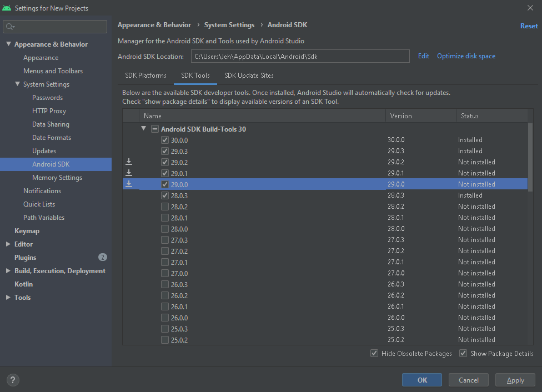542x392 pixels.
Task: Open Quick Lists settings
Action: (39, 204)
